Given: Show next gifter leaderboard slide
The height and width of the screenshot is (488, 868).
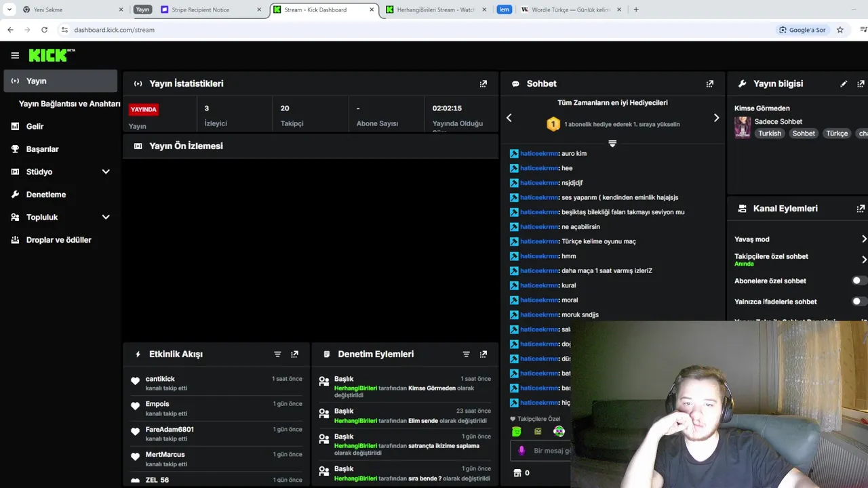Looking at the screenshot, I should pyautogui.click(x=716, y=118).
